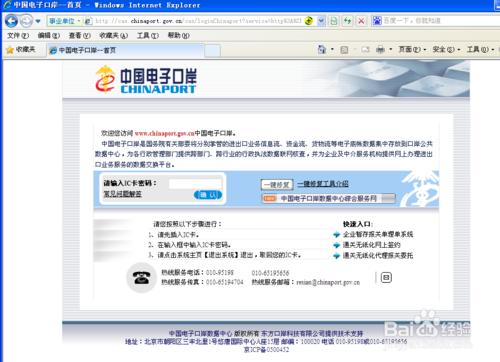This screenshot has width=500, height=362.
Task: Open the 通关无纸化代理报关委托 quick link
Action: [x=378, y=256]
